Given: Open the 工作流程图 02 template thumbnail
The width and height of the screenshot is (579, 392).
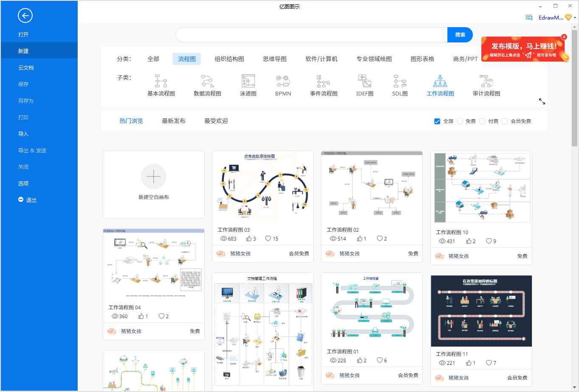Looking at the screenshot, I should (x=372, y=187).
